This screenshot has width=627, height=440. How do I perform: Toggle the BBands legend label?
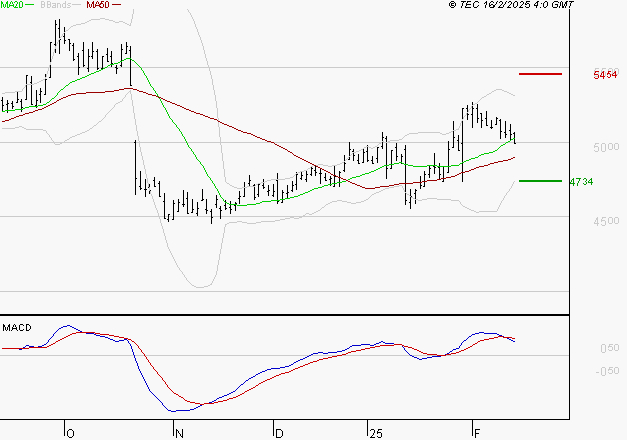pos(55,5)
